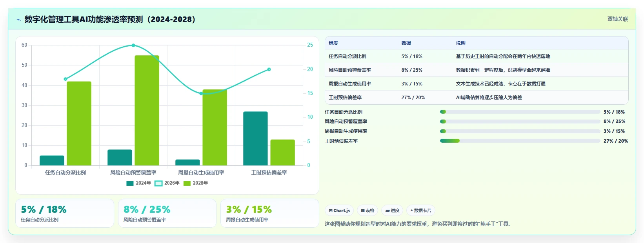Click the 2028 bar for 风险自动预警覆盖率
Image resolution: width=644 pixels, height=243 pixels.
point(147,111)
